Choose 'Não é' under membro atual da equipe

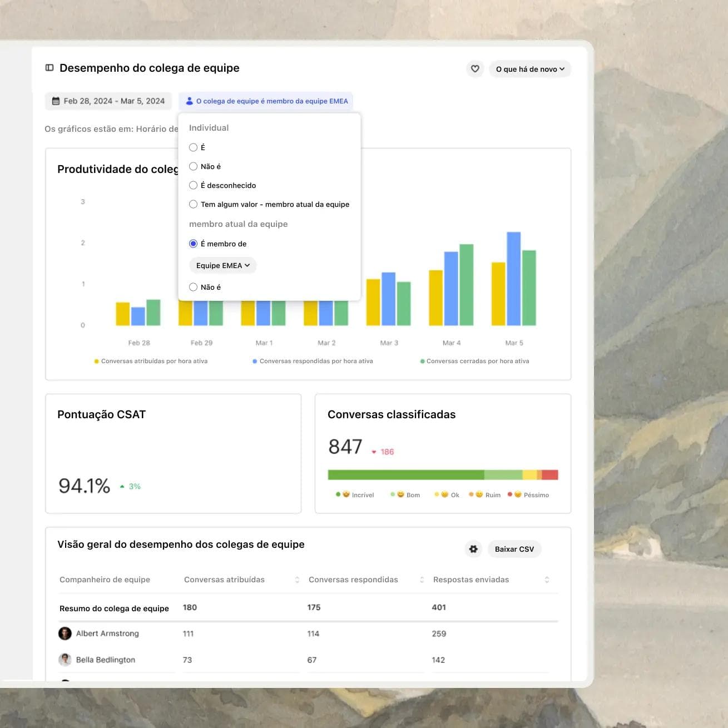coord(194,287)
